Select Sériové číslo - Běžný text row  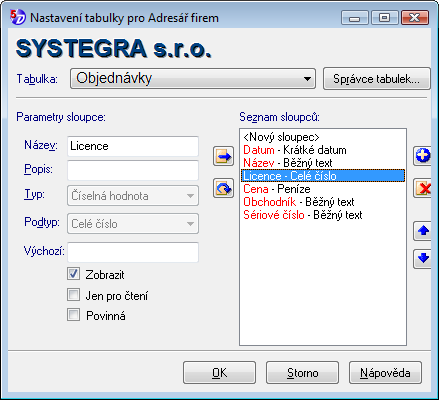323,215
